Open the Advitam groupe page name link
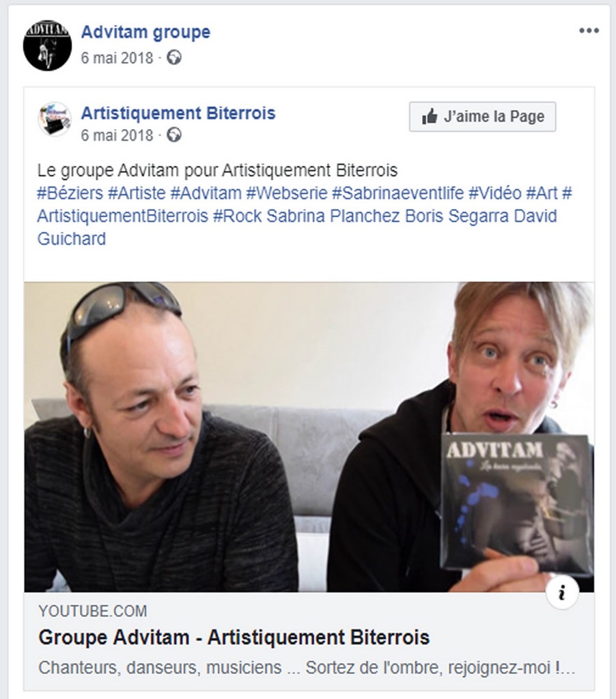Image resolution: width=616 pixels, height=699 pixels. click(x=145, y=32)
